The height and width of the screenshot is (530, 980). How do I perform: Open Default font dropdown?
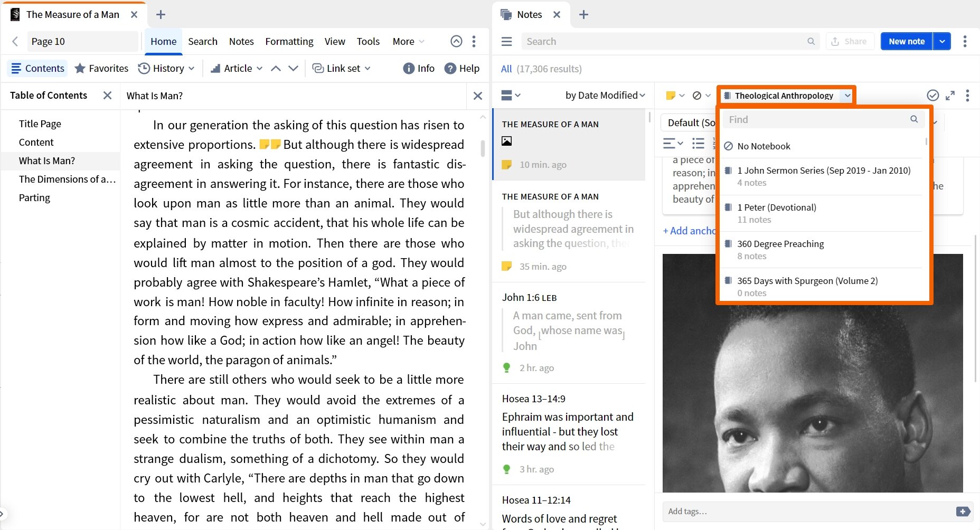pyautogui.click(x=691, y=122)
